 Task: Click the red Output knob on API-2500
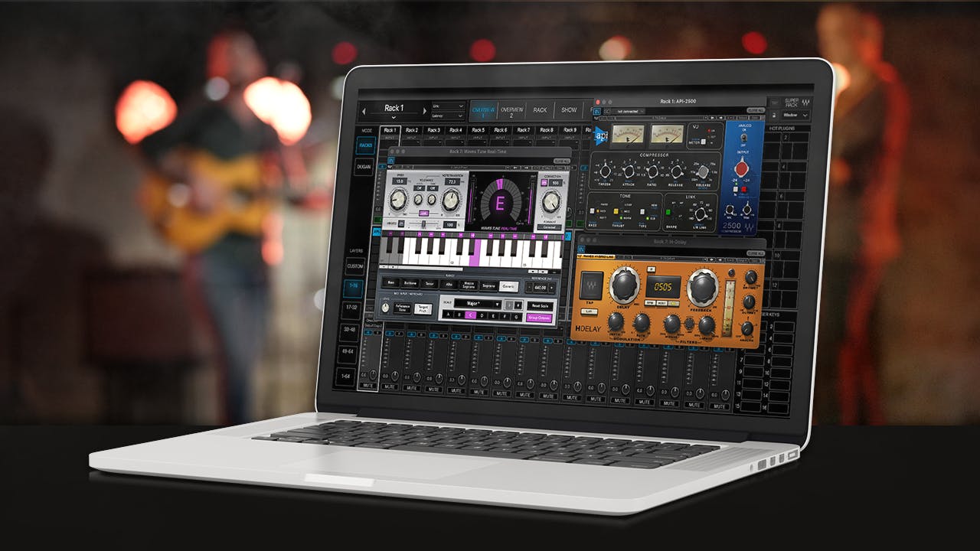click(742, 169)
